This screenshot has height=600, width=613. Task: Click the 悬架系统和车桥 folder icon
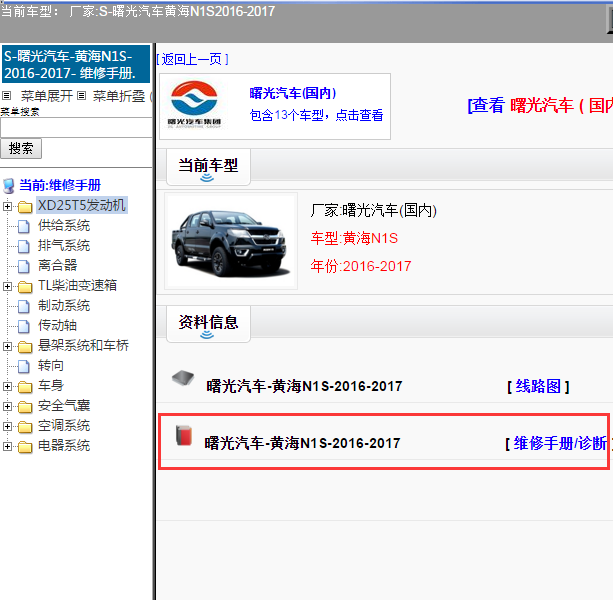[25, 347]
